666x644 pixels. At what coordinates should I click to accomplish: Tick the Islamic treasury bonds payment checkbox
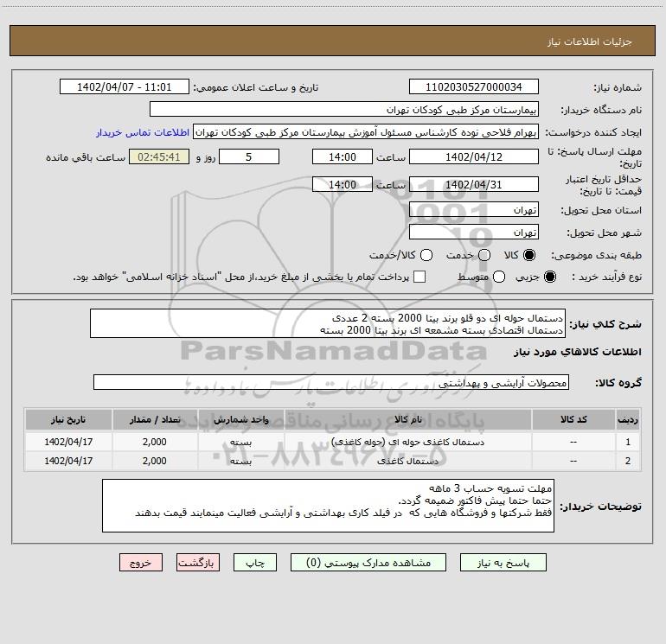[419, 277]
